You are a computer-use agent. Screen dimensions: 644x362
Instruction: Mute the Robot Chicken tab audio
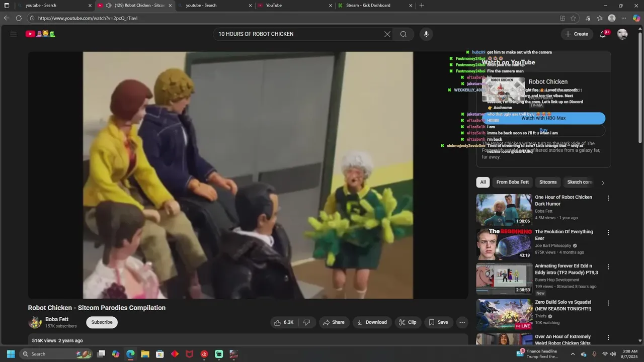click(108, 6)
